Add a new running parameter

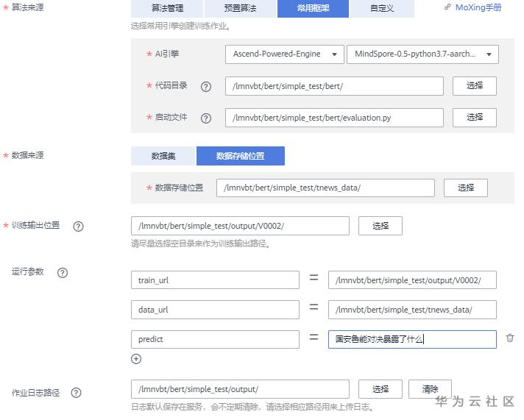(136, 359)
